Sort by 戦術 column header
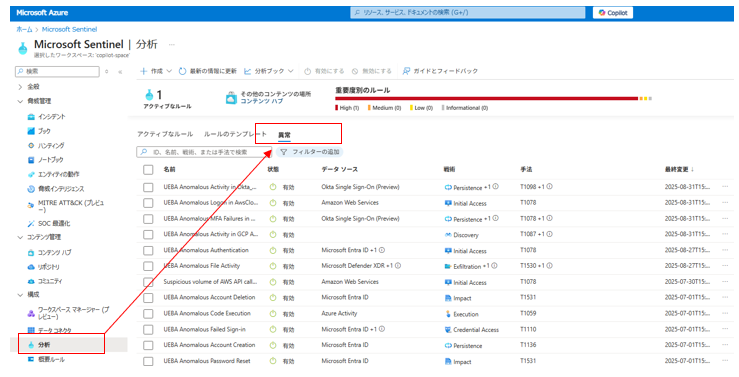The width and height of the screenshot is (739, 377). coord(449,169)
